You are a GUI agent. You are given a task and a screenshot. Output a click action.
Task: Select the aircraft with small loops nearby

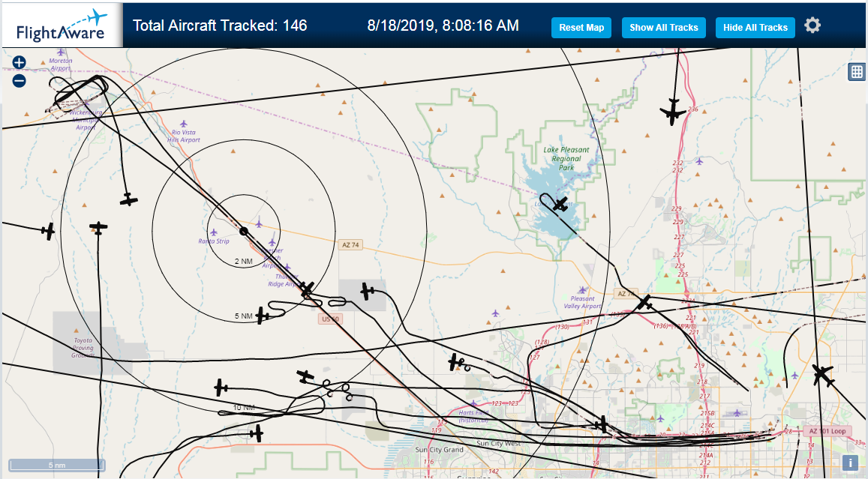(x=455, y=362)
